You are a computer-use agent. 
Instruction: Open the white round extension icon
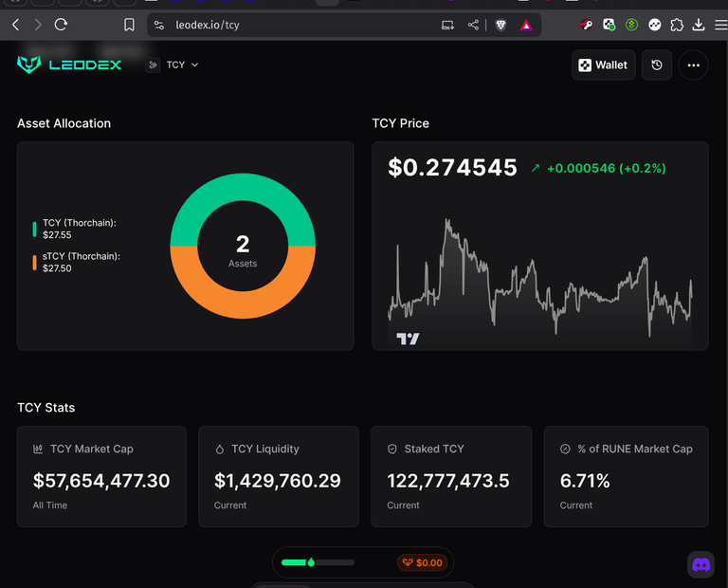click(655, 25)
